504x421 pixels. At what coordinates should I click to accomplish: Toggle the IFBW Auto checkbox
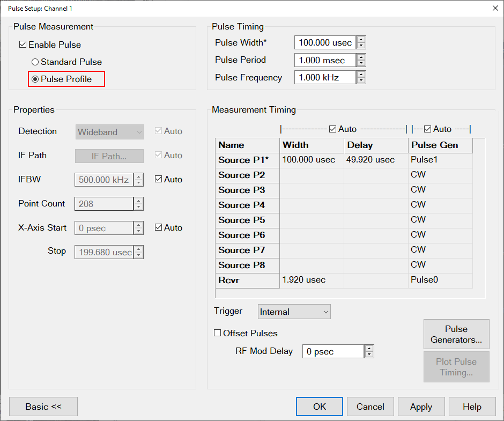point(158,180)
